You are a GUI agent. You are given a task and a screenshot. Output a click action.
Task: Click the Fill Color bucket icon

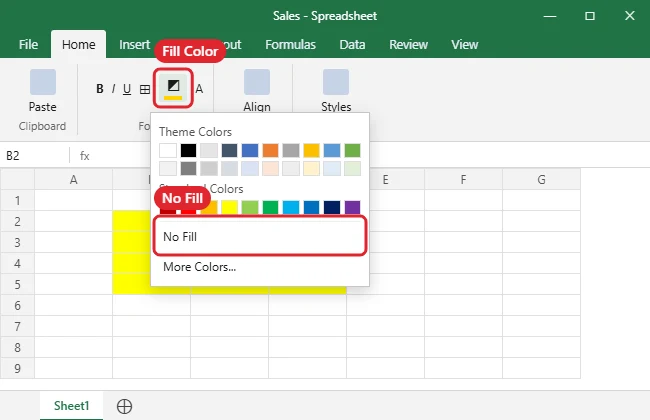point(173,88)
